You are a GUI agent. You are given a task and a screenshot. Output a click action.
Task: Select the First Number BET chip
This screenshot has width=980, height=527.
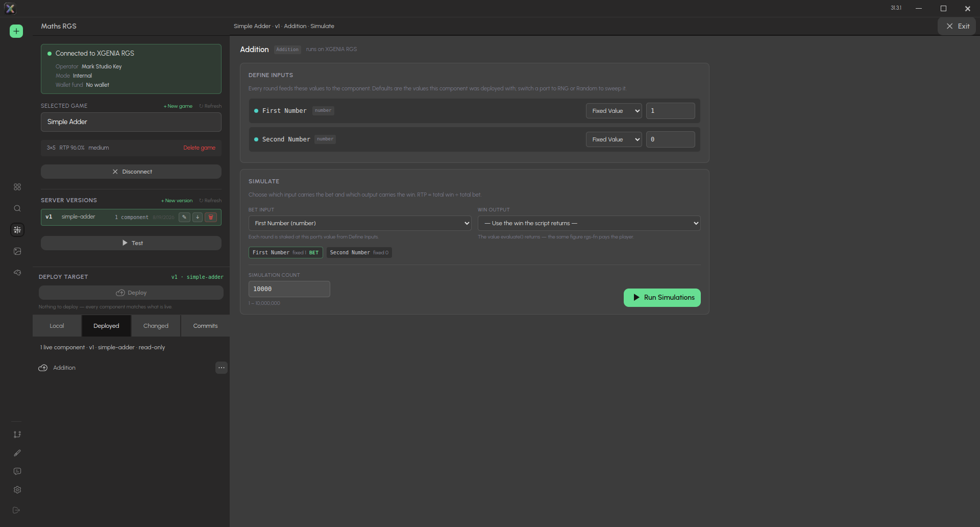tap(286, 253)
